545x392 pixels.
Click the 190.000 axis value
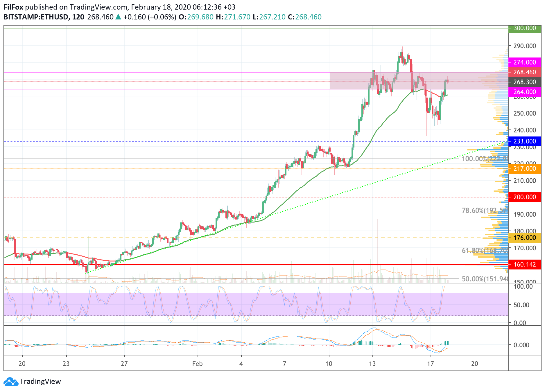click(x=525, y=214)
